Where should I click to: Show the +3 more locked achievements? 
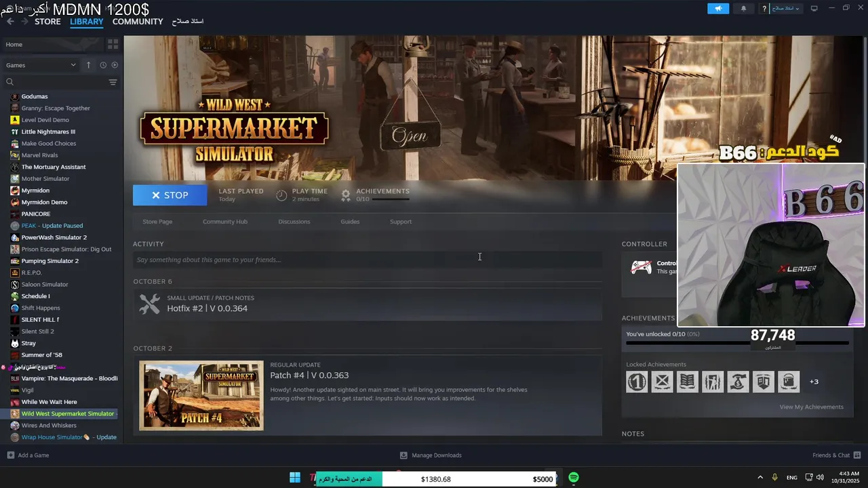(814, 382)
